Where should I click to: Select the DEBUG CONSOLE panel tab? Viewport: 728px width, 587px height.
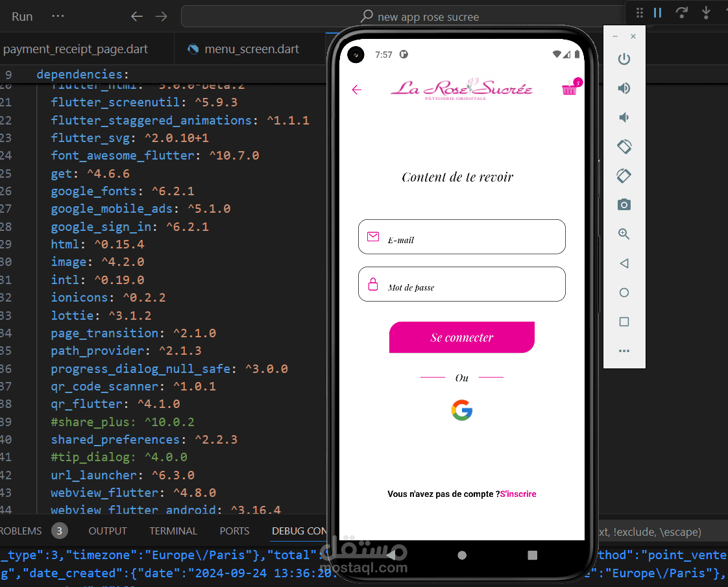(x=300, y=531)
